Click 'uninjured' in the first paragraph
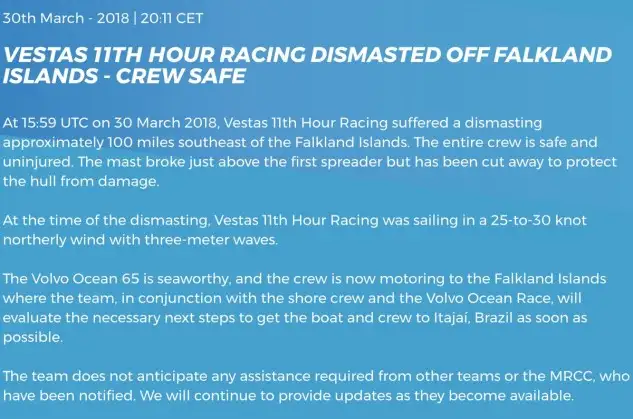The image size is (633, 419). click(37, 162)
